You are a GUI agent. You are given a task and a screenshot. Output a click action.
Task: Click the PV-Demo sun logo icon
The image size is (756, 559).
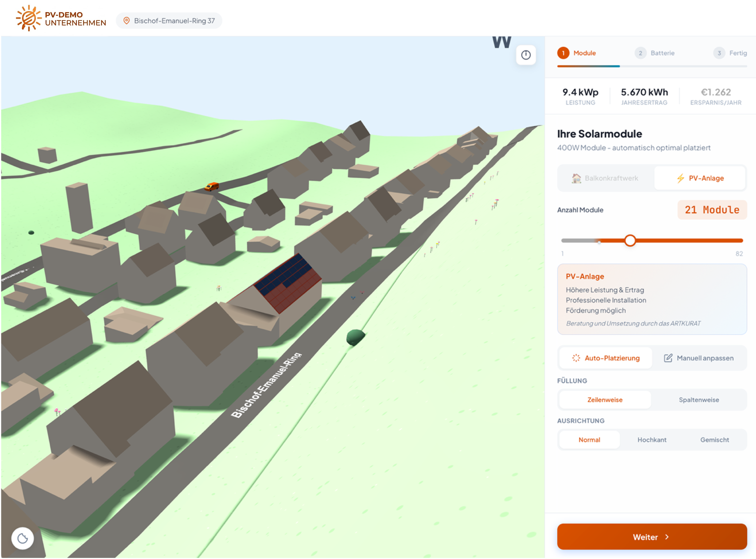pyautogui.click(x=29, y=18)
